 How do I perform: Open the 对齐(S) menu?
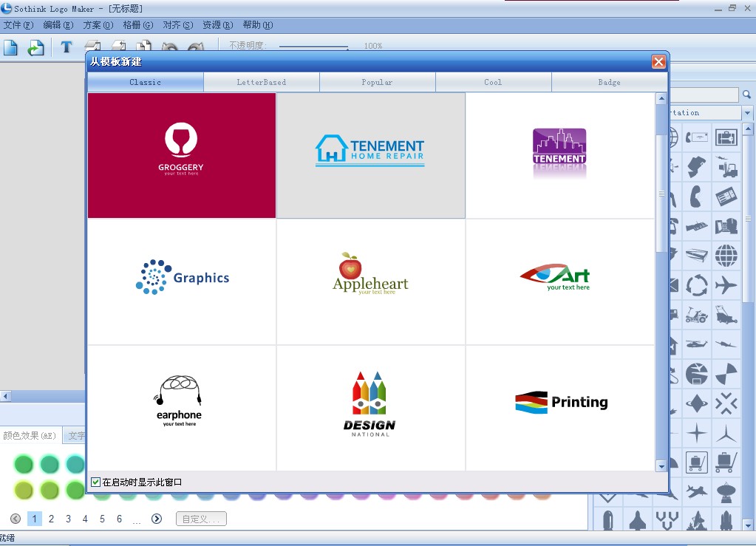tap(178, 25)
